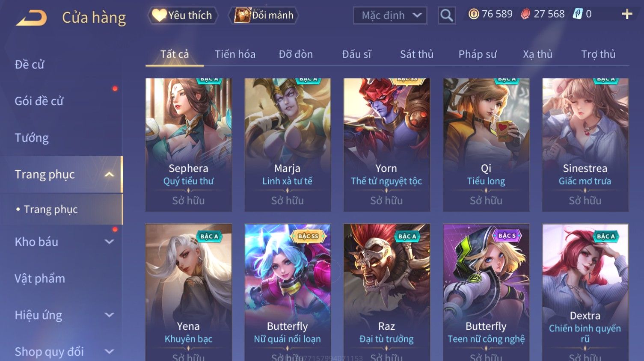Screen dimensions: 644x361
Task: Select the Tiến hóa tab
Action: click(x=235, y=54)
